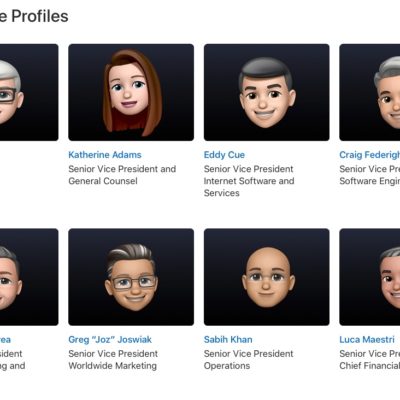Click "Worldwide Marketing" title text
Image resolution: width=400 pixels, height=400 pixels.
click(112, 366)
